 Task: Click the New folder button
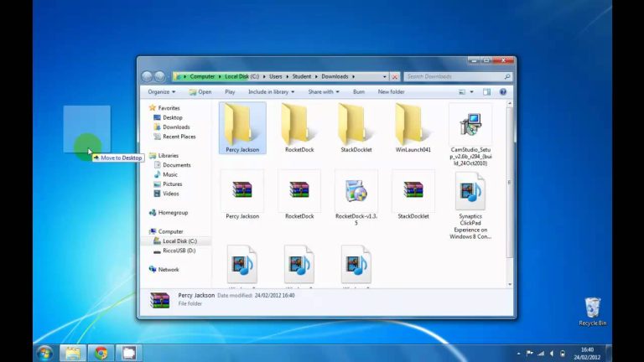[x=391, y=91]
